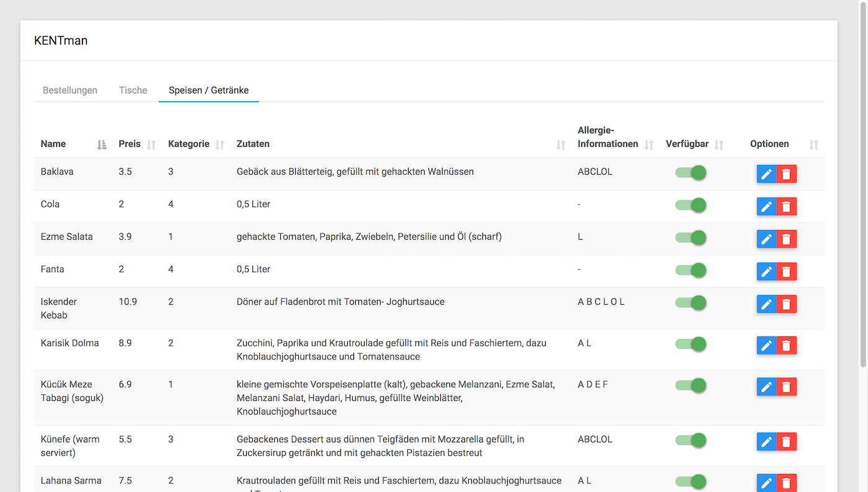Delete Kücük Meze Tabagi (soguk) entry
868x492 pixels.
tap(786, 387)
